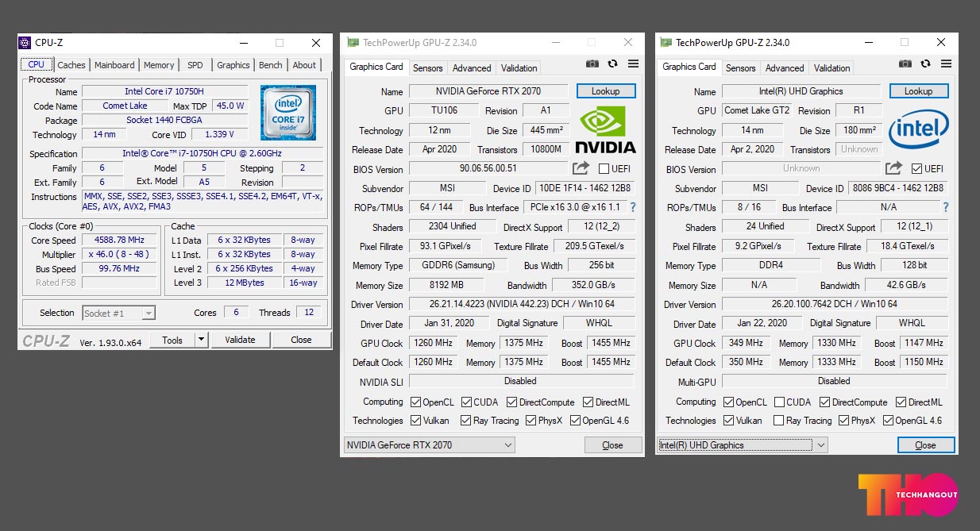Open the Intel(R) UHD Graphics adapter dropdown
The width and height of the screenshot is (980, 531).
tap(743, 444)
